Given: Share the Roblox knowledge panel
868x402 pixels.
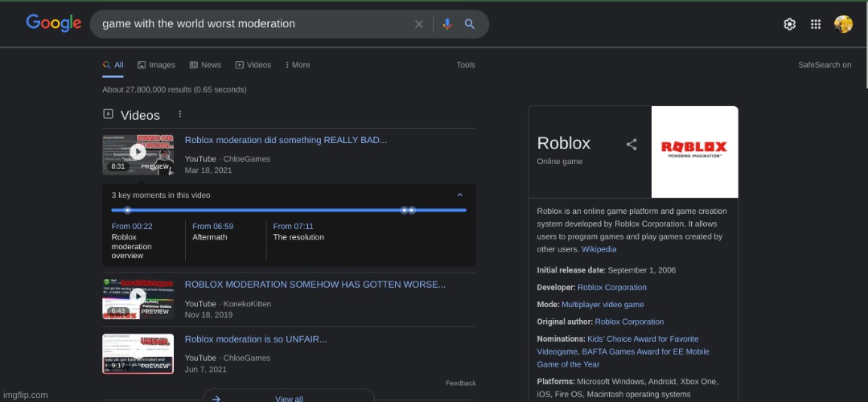Looking at the screenshot, I should (631, 145).
